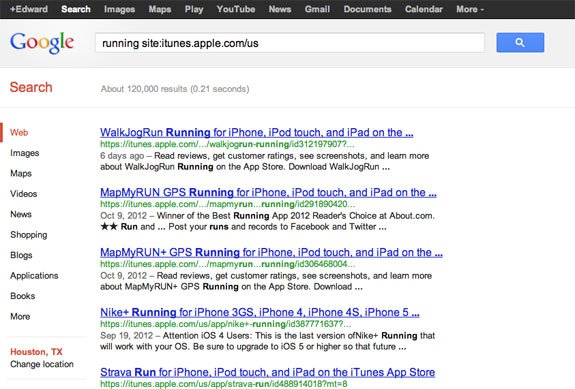575x389 pixels.
Task: Open Gmail in the top bar
Action: [x=317, y=9]
